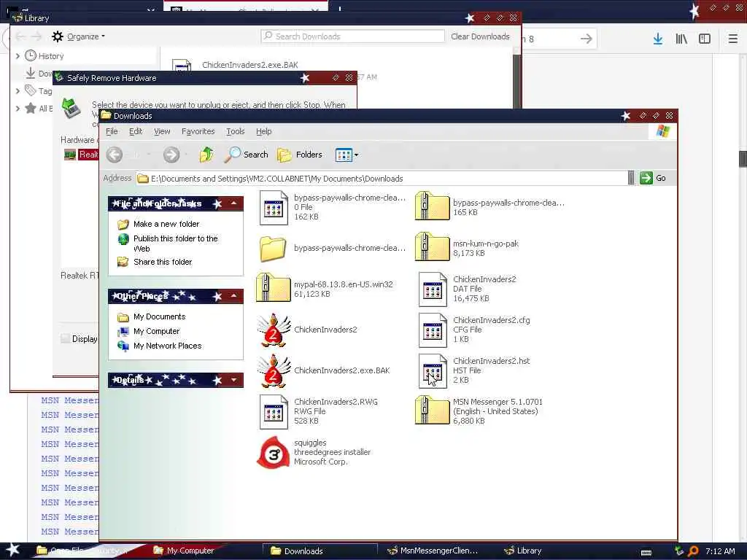Switch to Downloads taskbar button
The height and width of the screenshot is (560, 747).
tap(320, 551)
